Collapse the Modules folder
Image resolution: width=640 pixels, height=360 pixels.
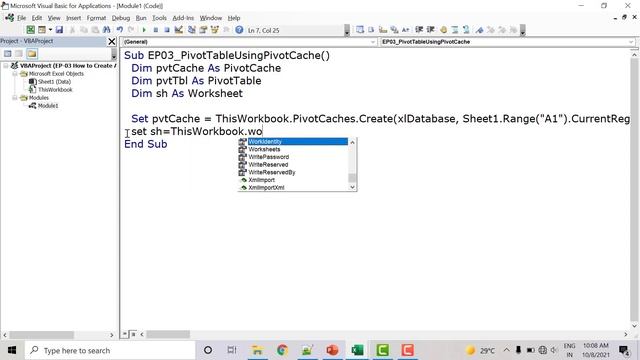(14, 98)
